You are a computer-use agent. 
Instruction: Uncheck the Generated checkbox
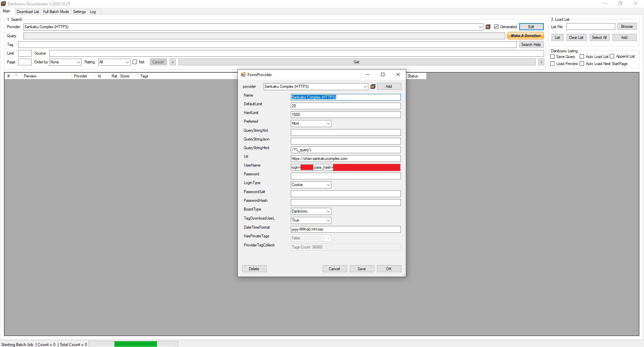(496, 27)
